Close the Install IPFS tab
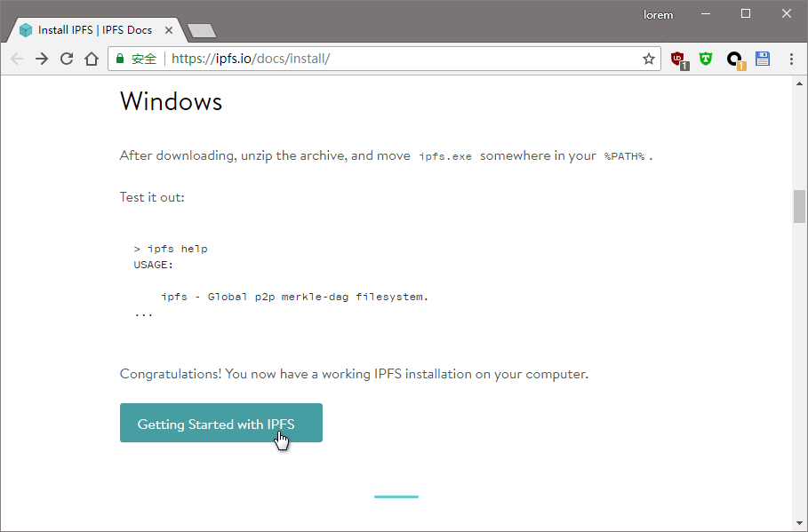 (x=169, y=30)
